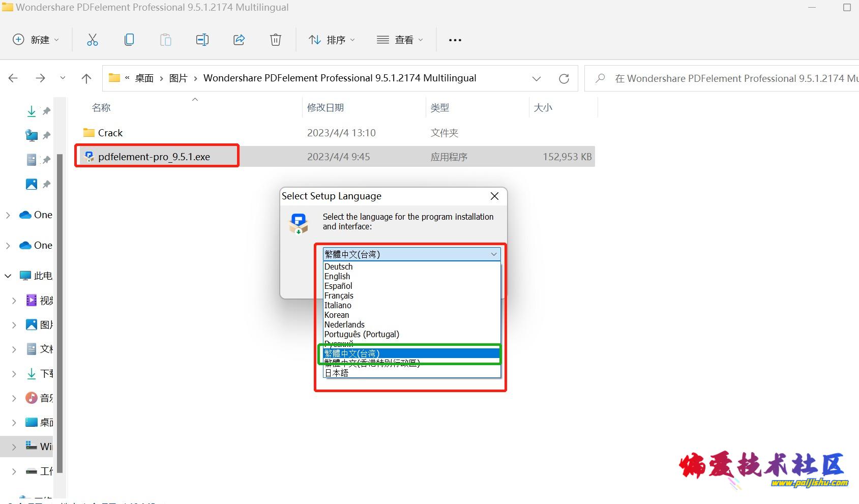Screen dimensions: 859x504
Task: Click the Paste clipboard icon
Action: [166, 40]
